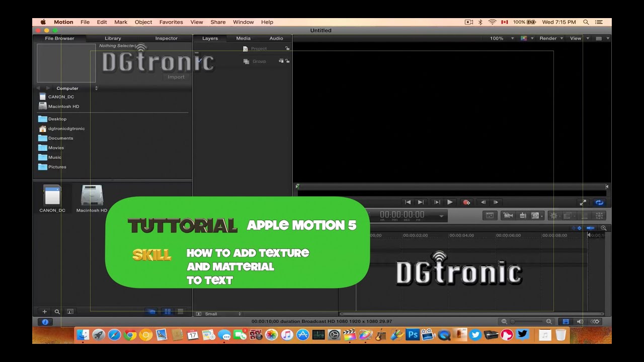644x362 pixels.
Task: Click the timecode display field
Action: 402,215
